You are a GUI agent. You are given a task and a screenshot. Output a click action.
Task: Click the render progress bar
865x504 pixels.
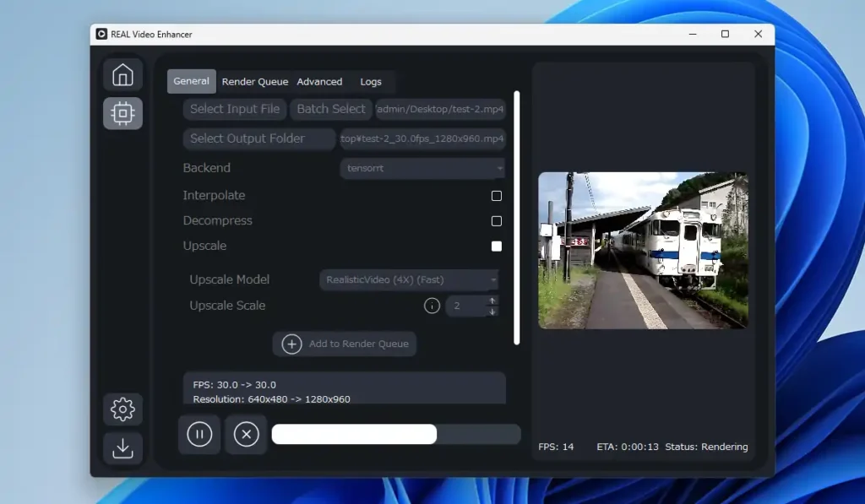coord(395,434)
